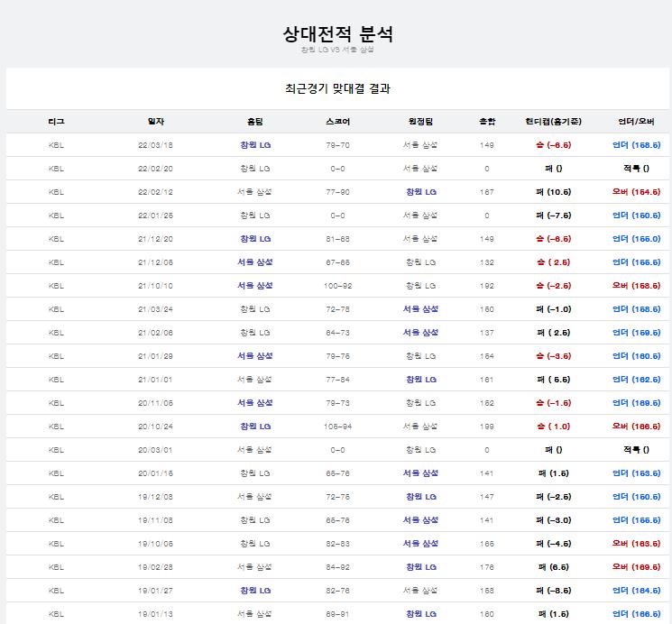
Task: Click the total 132 cell
Action: click(487, 262)
